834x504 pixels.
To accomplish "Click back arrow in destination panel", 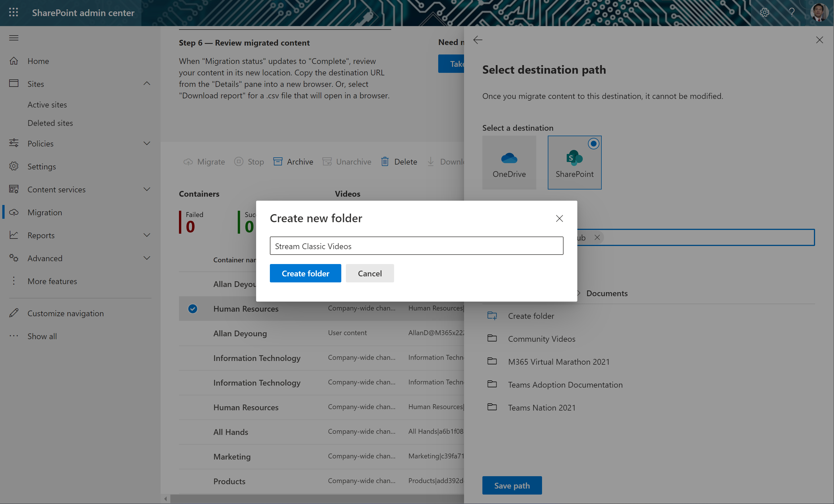I will pyautogui.click(x=478, y=40).
